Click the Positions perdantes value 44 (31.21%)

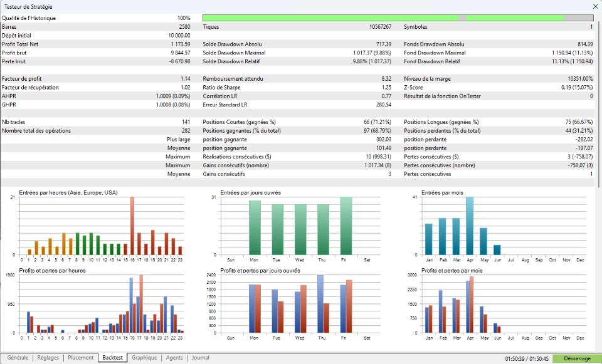pyautogui.click(x=579, y=131)
